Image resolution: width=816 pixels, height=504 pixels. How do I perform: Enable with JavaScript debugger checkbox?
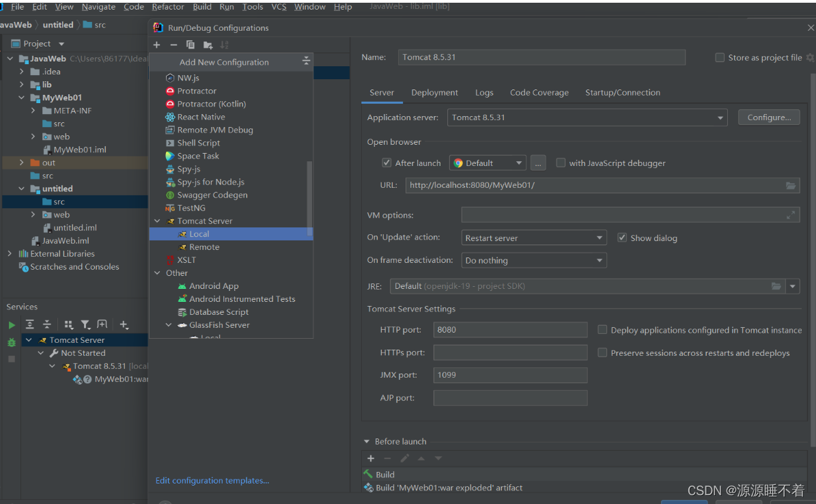coord(561,163)
